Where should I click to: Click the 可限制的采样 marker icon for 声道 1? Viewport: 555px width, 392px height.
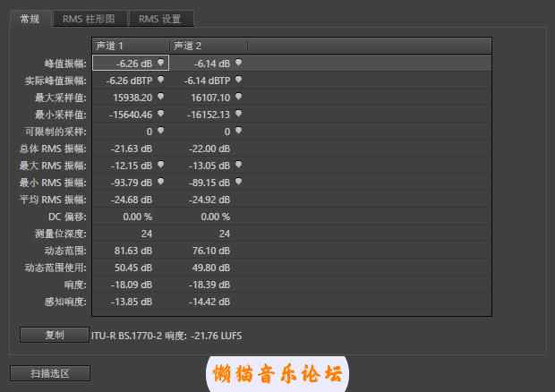[160, 131]
